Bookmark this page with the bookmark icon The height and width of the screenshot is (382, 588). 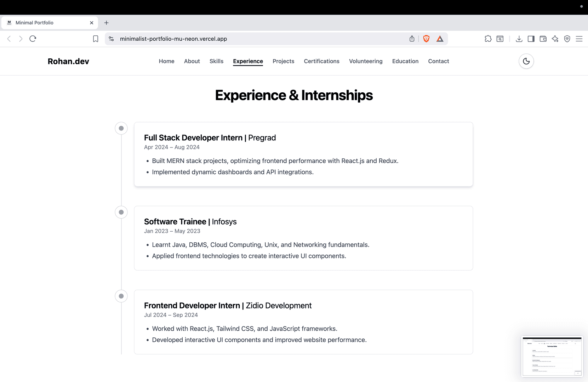coord(96,39)
